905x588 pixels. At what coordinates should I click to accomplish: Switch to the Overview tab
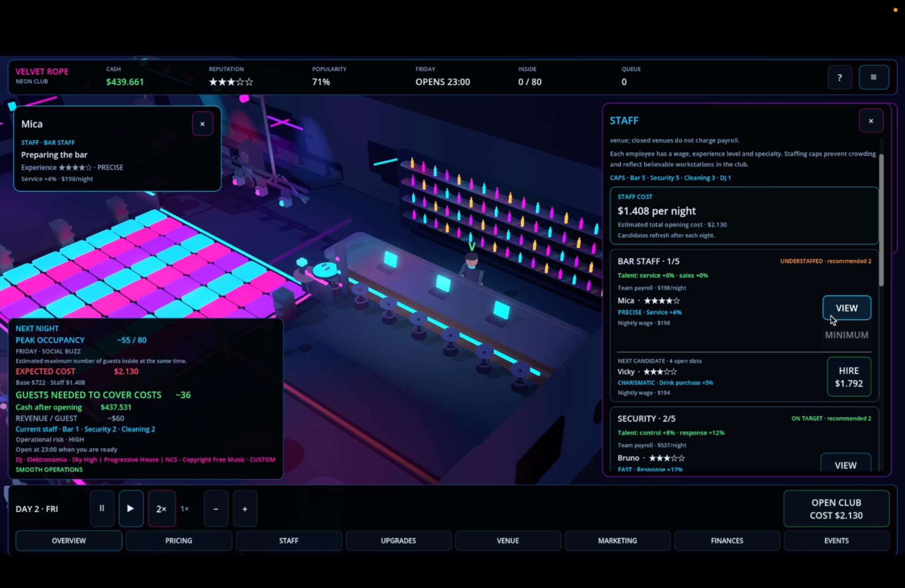69,540
